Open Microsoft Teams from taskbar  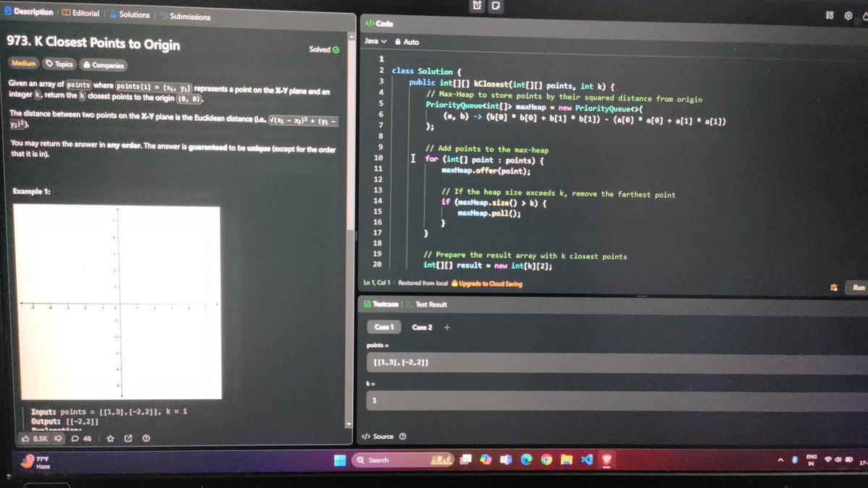506,460
